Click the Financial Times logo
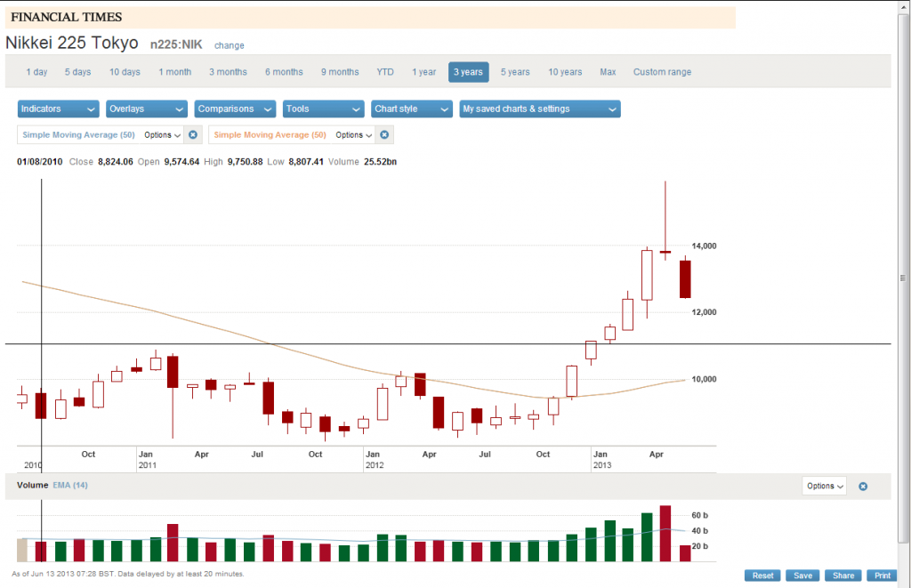Viewport: 911px width, 588px height. (x=66, y=18)
